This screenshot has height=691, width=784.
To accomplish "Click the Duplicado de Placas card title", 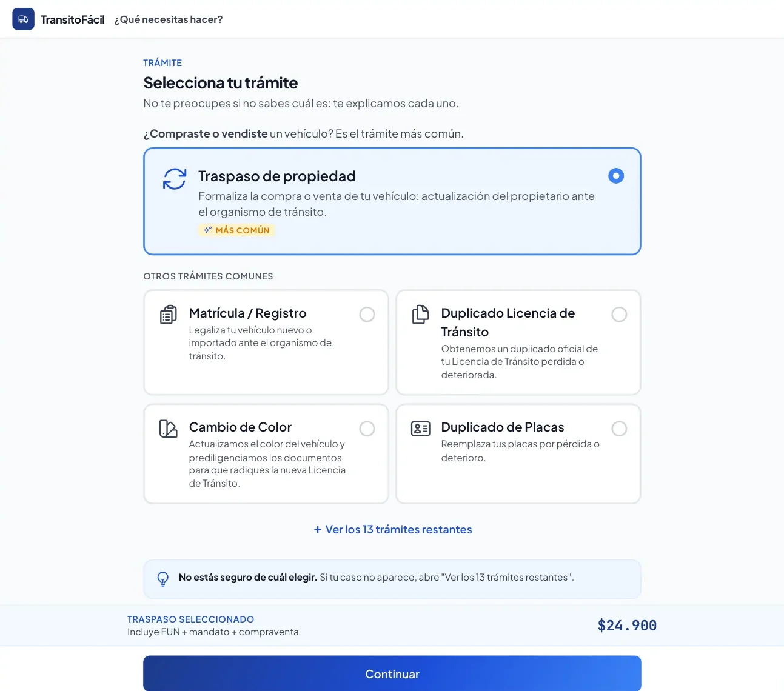I will coord(503,427).
